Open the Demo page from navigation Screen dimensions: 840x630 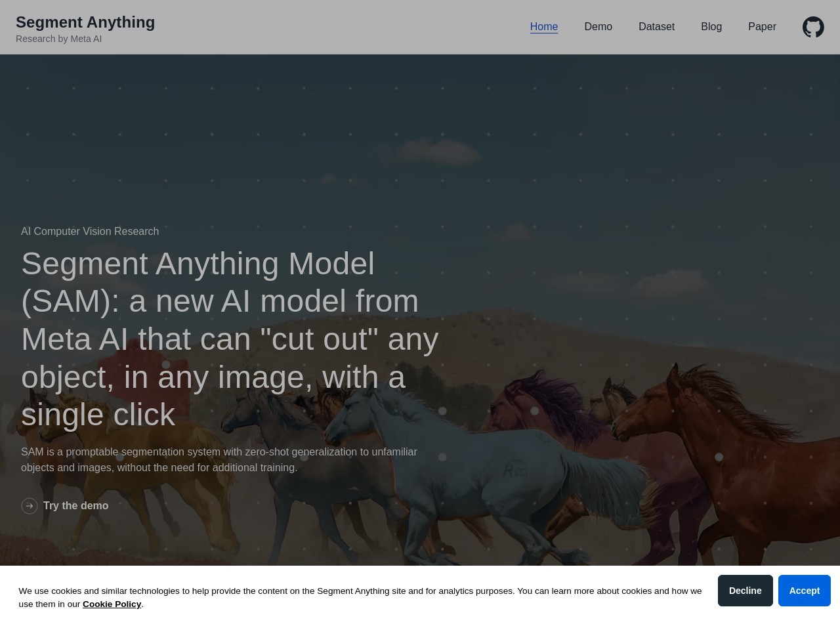click(598, 27)
